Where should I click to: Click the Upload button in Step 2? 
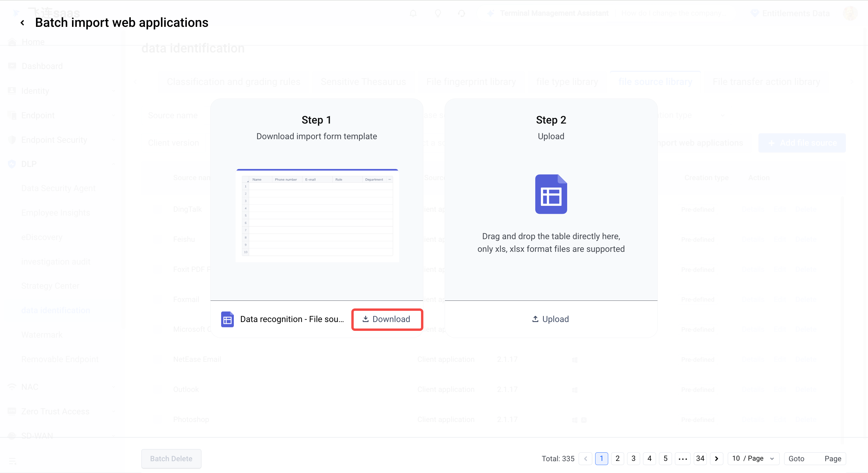click(x=551, y=319)
